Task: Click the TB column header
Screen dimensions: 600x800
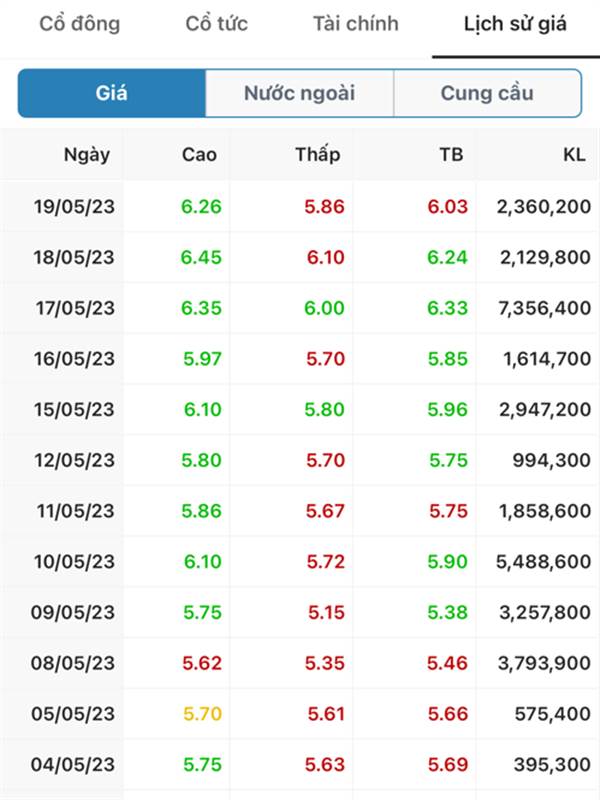Action: coord(452,155)
